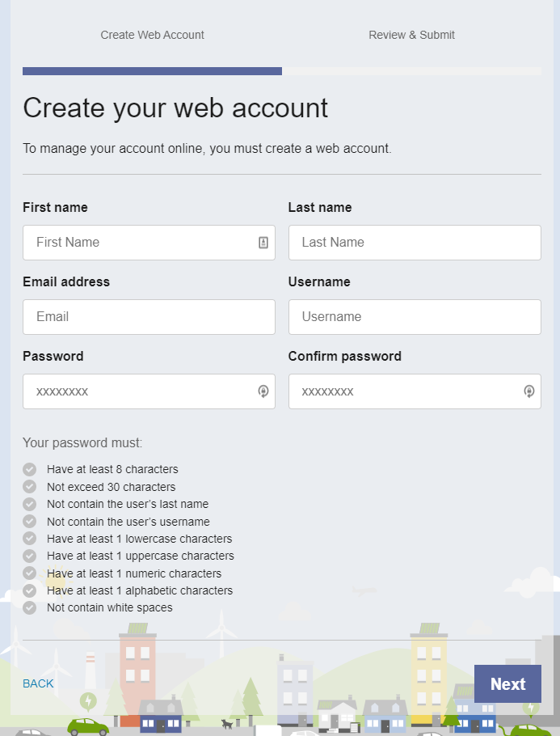This screenshot has width=560, height=736.
Task: Switch to the Review & Submit step
Action: [411, 35]
